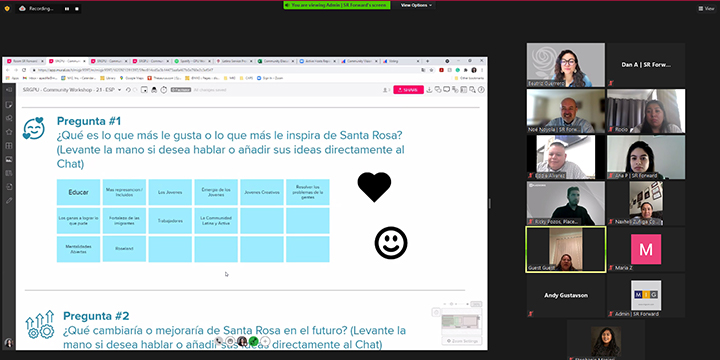Toggle private mode incognito icon
This screenshot has width=720, height=360.
coord(154,90)
